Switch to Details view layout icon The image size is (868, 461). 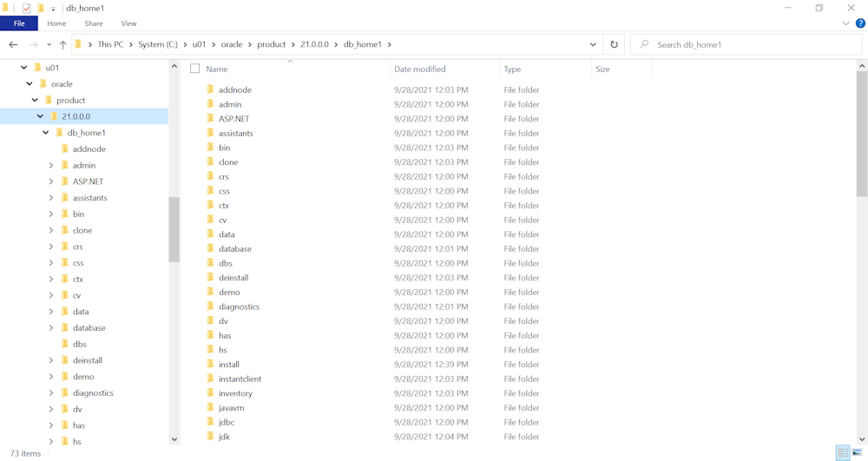click(x=842, y=453)
